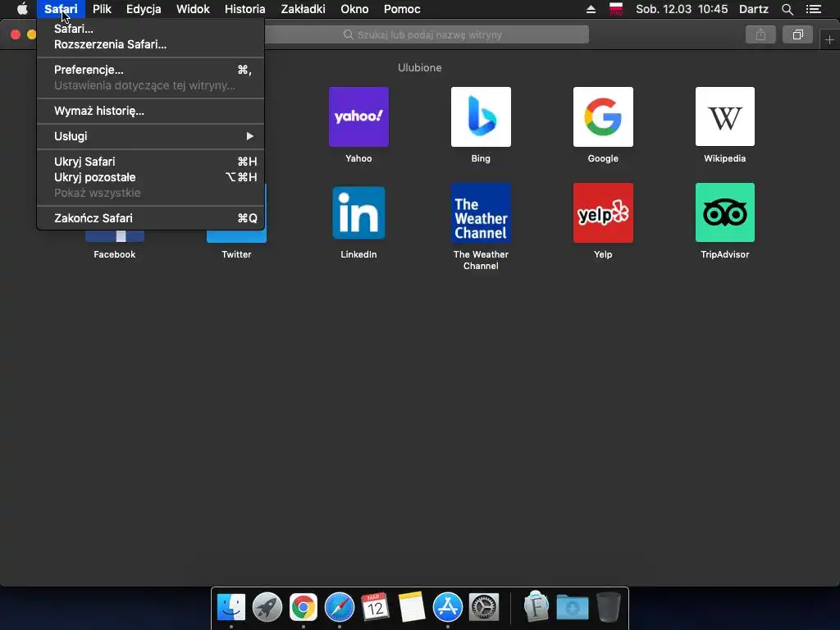Open the Wikipedia favorite tile
840x630 pixels.
tap(725, 116)
